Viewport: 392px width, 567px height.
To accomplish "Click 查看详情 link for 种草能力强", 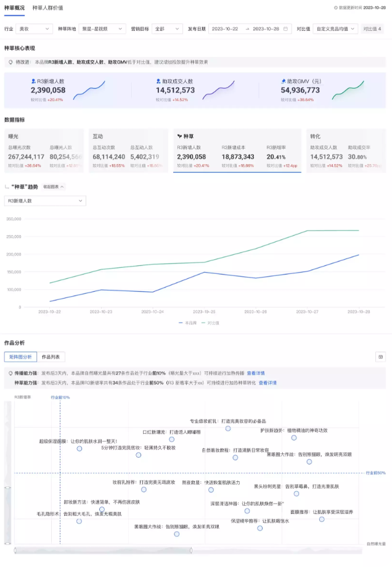I will (x=267, y=383).
